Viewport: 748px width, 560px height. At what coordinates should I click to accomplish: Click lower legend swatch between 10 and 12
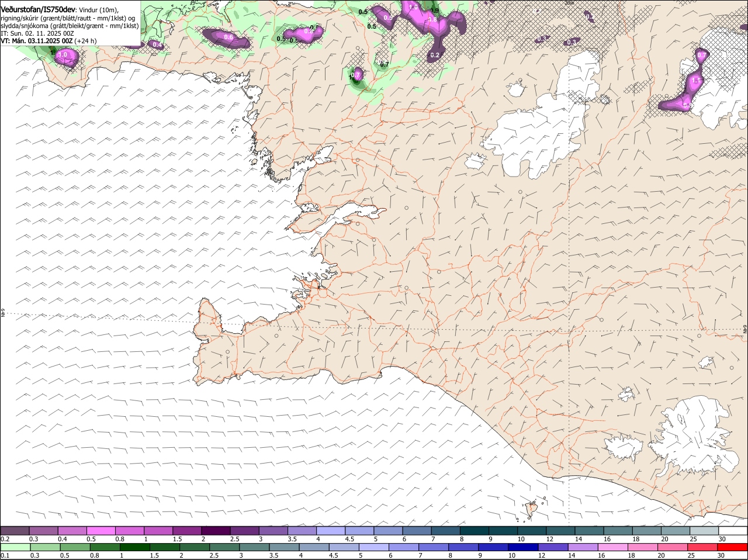pyautogui.click(x=523, y=547)
